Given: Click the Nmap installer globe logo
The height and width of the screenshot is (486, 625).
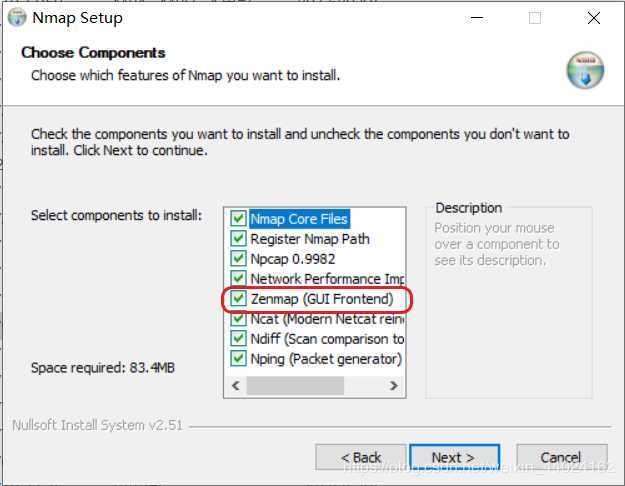Looking at the screenshot, I should click(x=585, y=70).
